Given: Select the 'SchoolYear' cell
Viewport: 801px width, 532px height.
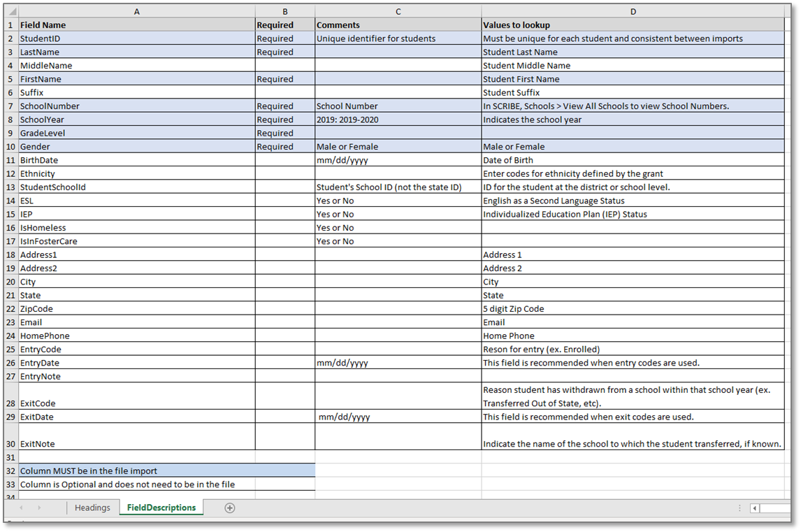Looking at the screenshot, I should 137,119.
